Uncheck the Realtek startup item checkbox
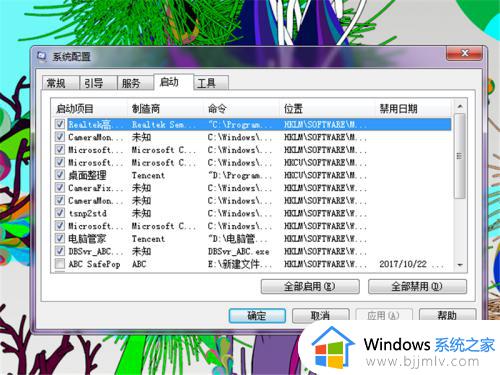Viewport: 500px width, 375px height. pyautogui.click(x=60, y=124)
